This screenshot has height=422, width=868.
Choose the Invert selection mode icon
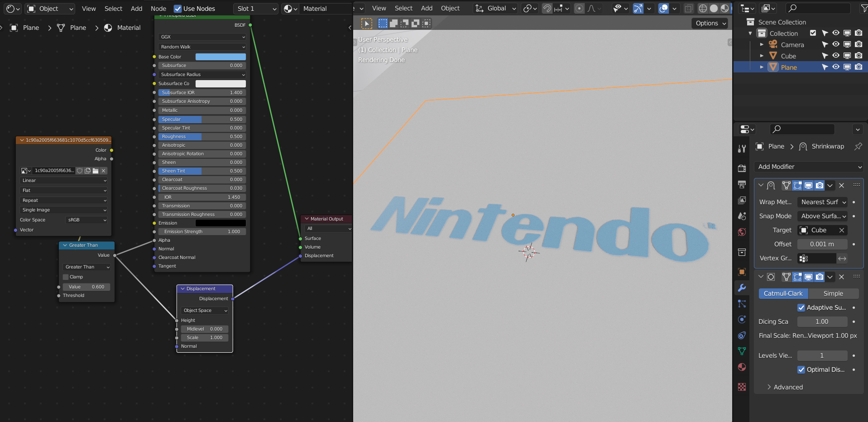(x=416, y=24)
